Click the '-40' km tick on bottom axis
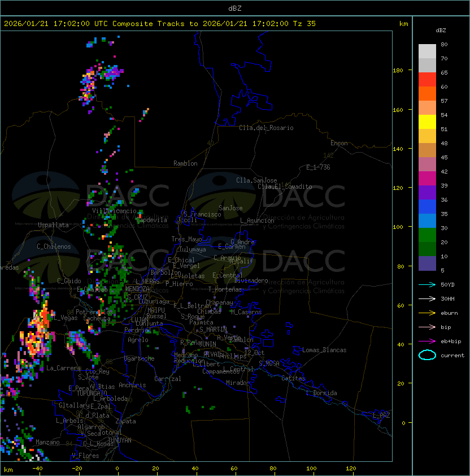Screen dimensions: 470x476 tap(38, 469)
